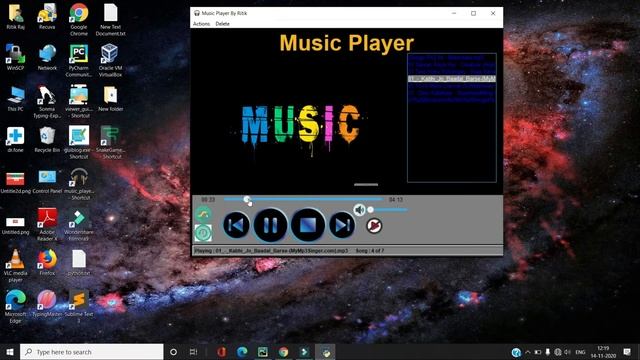Show hidden system tray icons chevron
The width and height of the screenshot is (640, 360).
point(528,352)
